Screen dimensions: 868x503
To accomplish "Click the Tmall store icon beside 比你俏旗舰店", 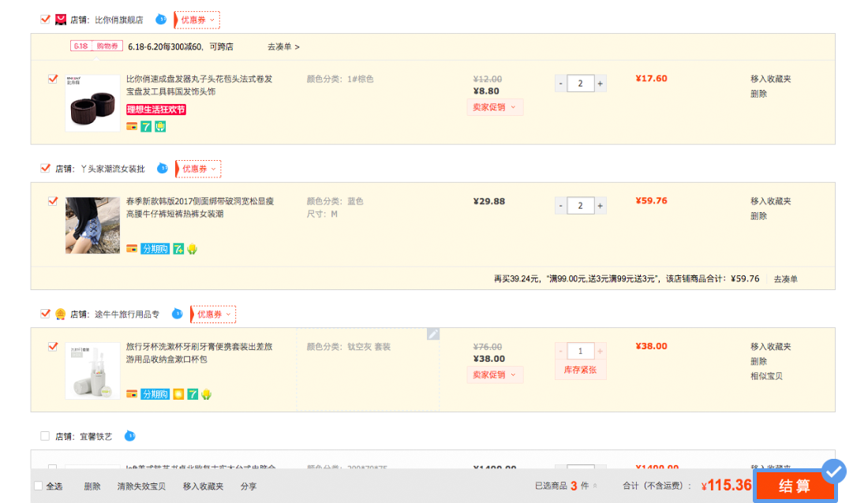I will pyautogui.click(x=61, y=18).
